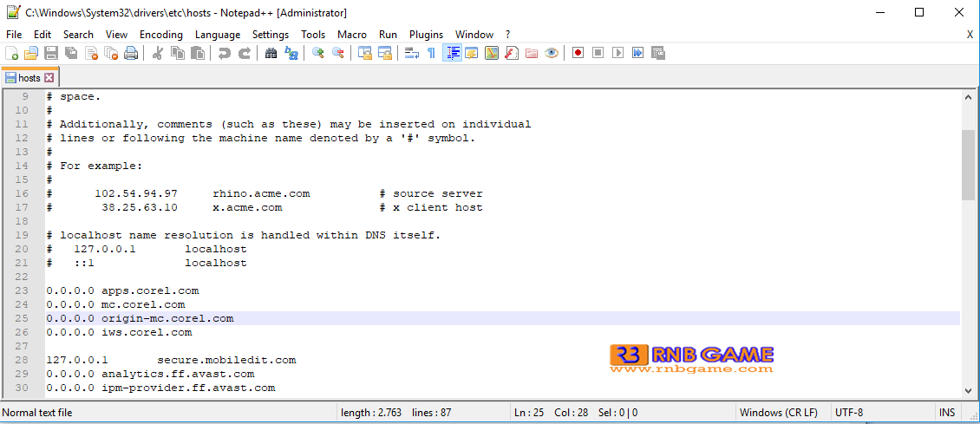Open the Tools menu
Image resolution: width=980 pixels, height=424 pixels.
click(x=313, y=35)
